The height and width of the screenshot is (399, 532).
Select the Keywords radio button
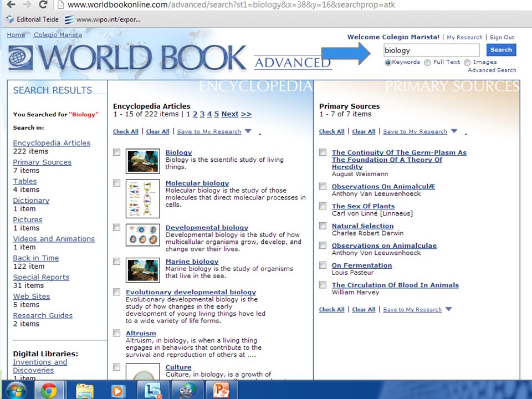tap(388, 63)
